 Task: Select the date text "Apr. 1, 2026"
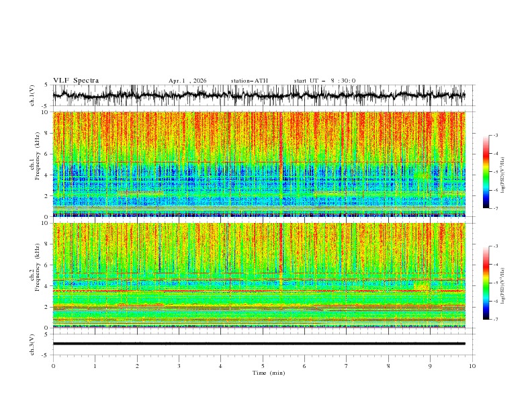[187, 81]
